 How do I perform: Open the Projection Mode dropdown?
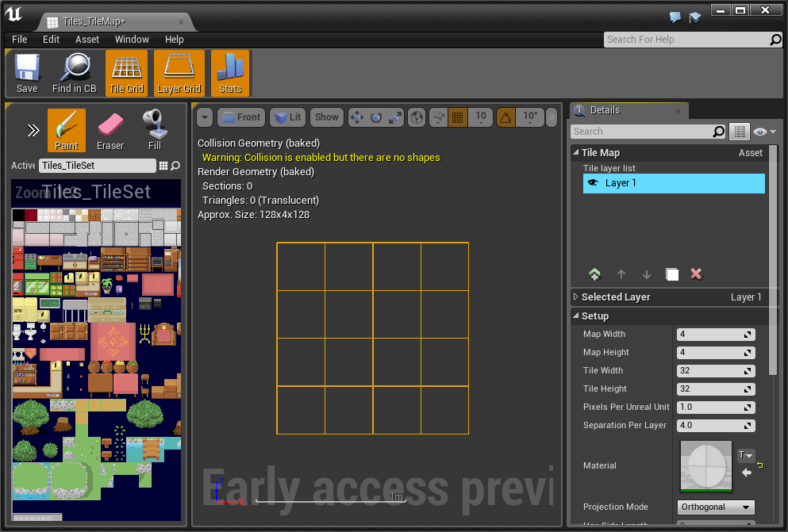[x=715, y=507]
